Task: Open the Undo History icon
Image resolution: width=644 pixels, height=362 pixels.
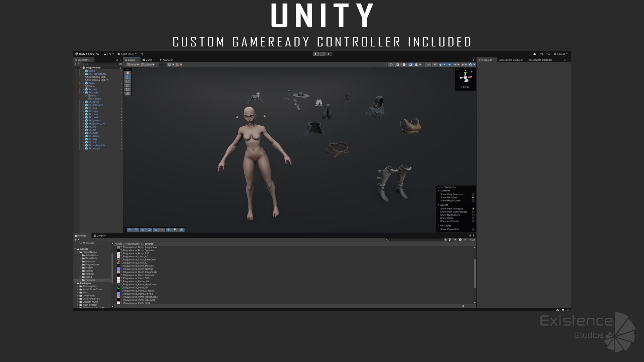Action: [x=541, y=54]
